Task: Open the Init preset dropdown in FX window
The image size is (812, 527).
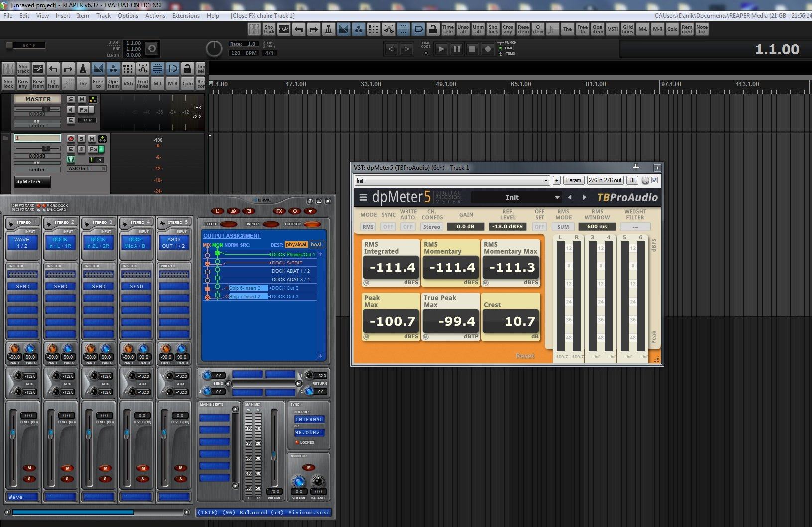Action: [x=546, y=181]
